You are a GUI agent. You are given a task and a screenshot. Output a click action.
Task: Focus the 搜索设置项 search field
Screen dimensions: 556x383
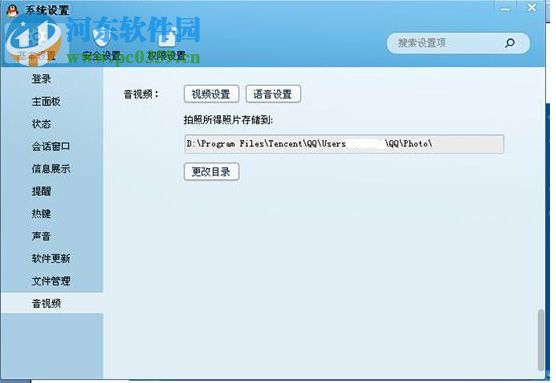[x=458, y=43]
